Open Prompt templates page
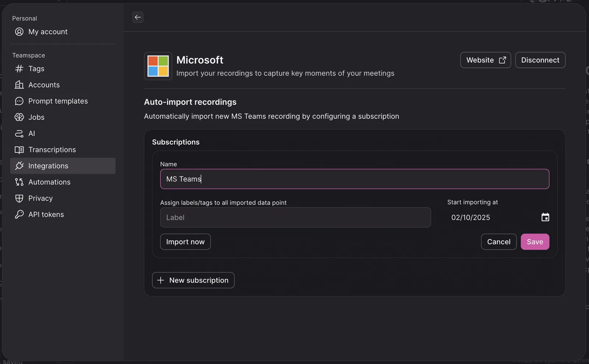 point(63,101)
